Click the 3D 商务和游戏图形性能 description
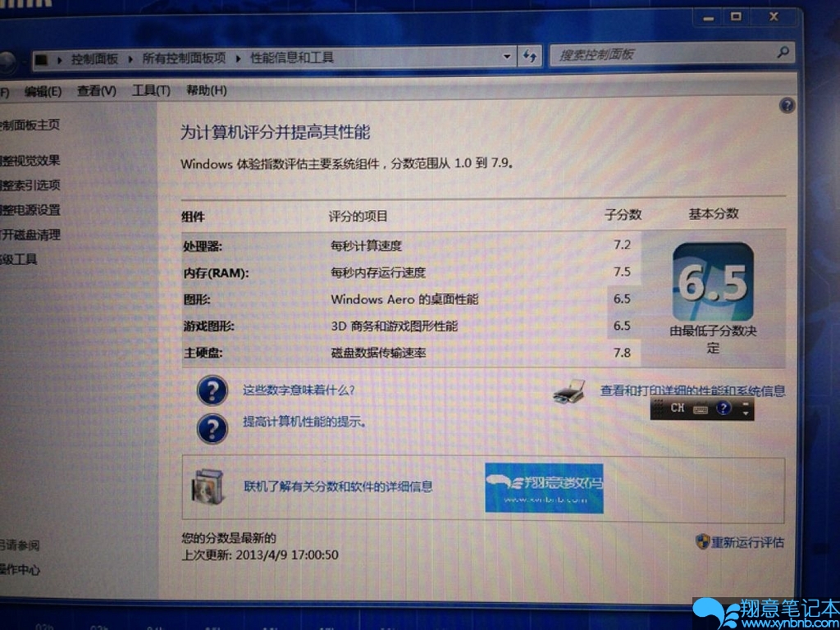Viewport: 840px width, 630px height. [x=395, y=326]
